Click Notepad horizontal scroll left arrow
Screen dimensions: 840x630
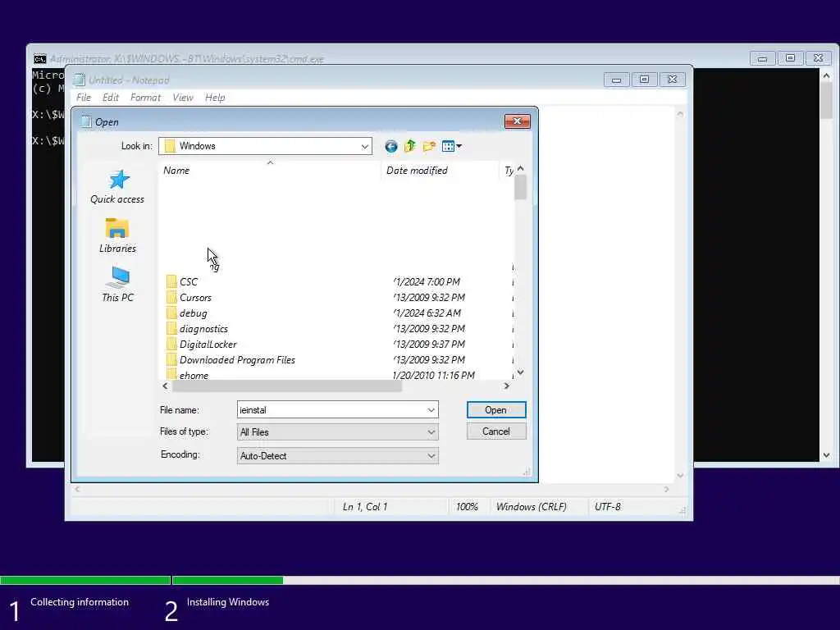pos(77,489)
